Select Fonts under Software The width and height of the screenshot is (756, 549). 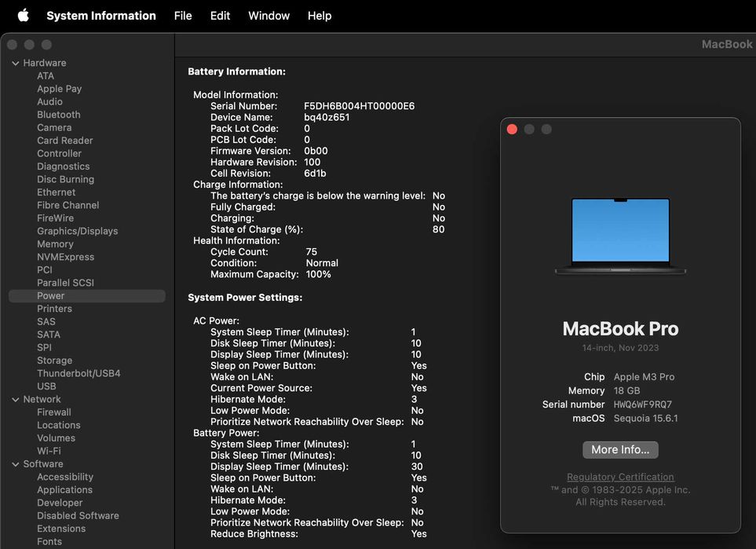(49, 542)
